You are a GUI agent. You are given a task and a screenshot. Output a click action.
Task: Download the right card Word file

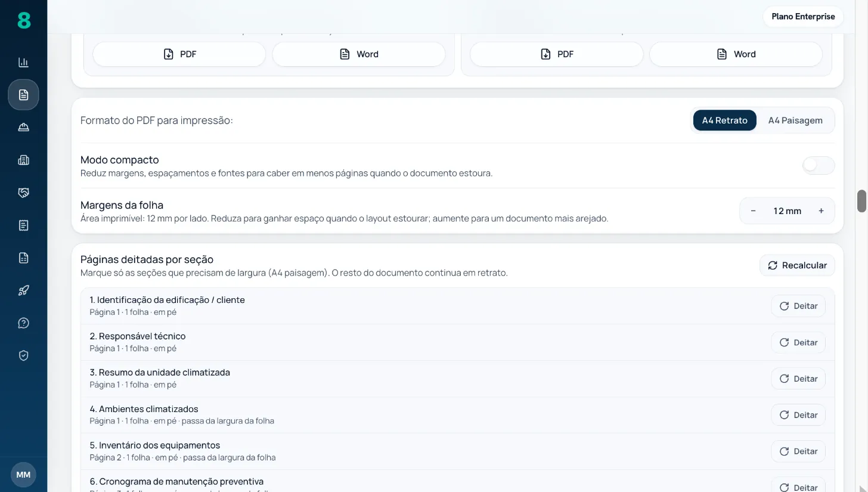(x=736, y=54)
